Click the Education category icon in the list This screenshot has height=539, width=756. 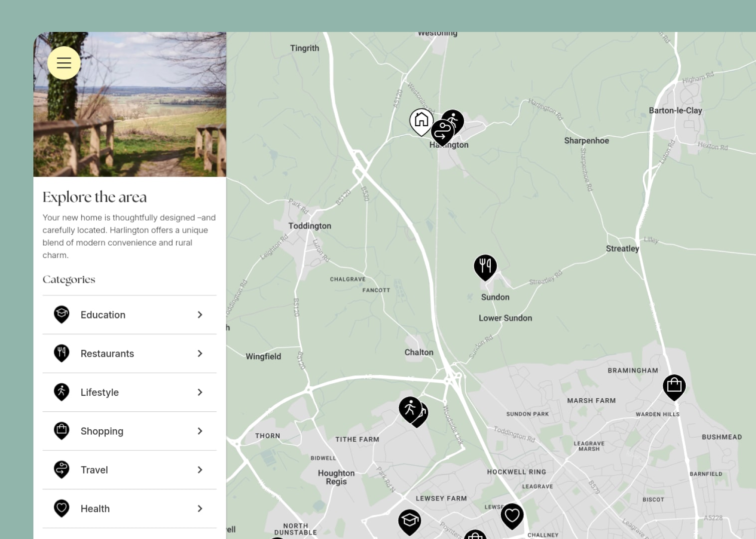(x=61, y=314)
